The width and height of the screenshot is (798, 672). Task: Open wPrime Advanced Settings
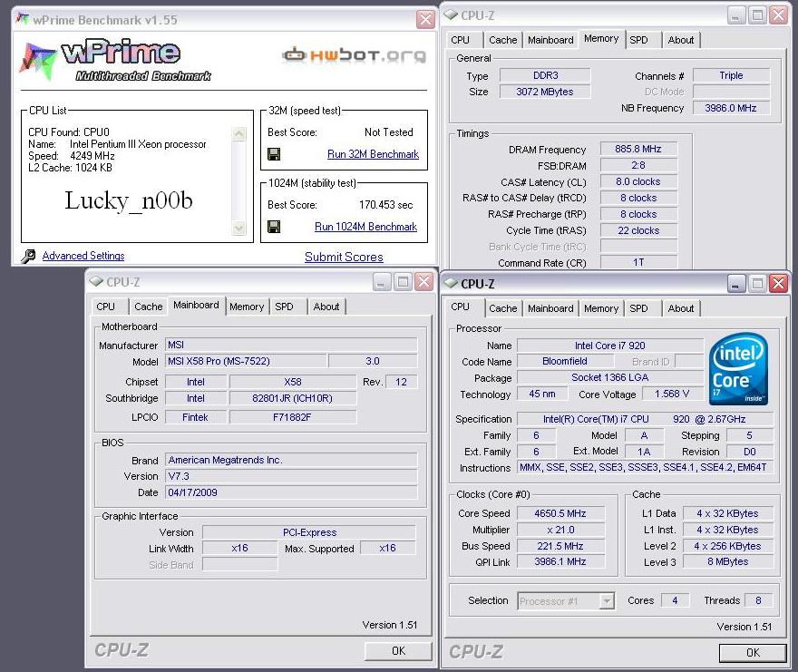[x=83, y=256]
